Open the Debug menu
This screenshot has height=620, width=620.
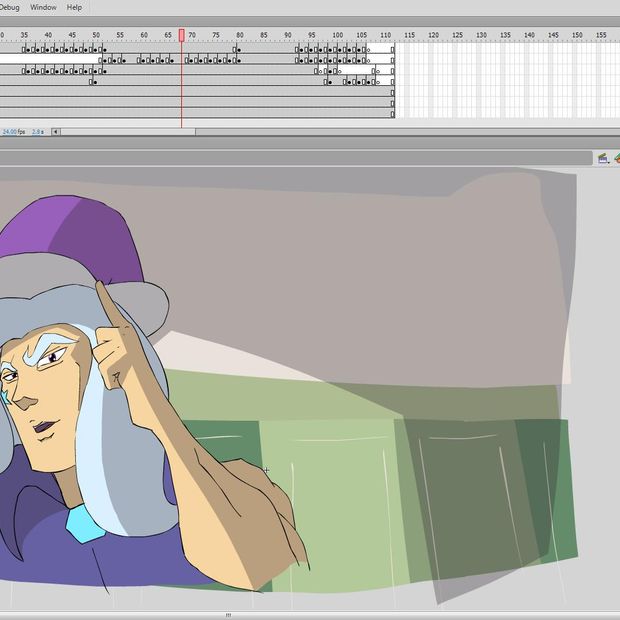point(9,7)
